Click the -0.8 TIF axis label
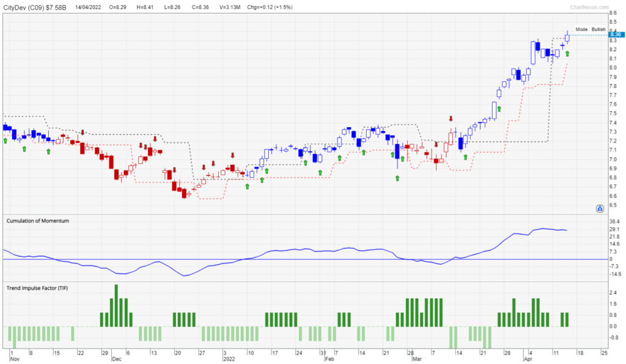The width and height of the screenshot is (626, 364). tap(614, 337)
